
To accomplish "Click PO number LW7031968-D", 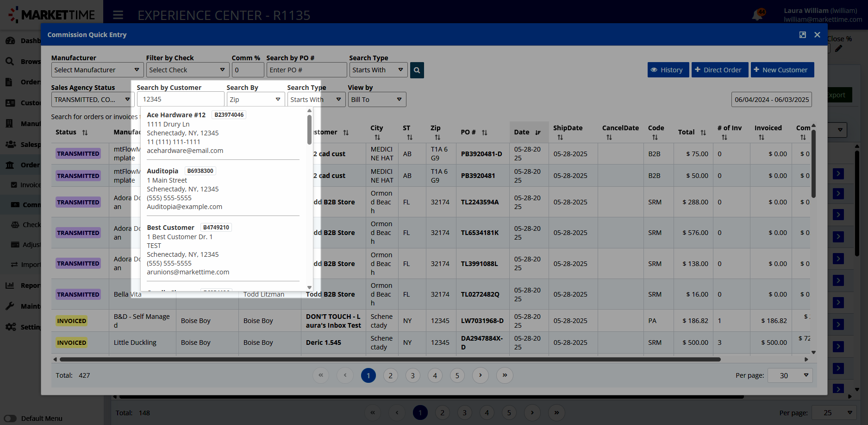I will [x=482, y=321].
